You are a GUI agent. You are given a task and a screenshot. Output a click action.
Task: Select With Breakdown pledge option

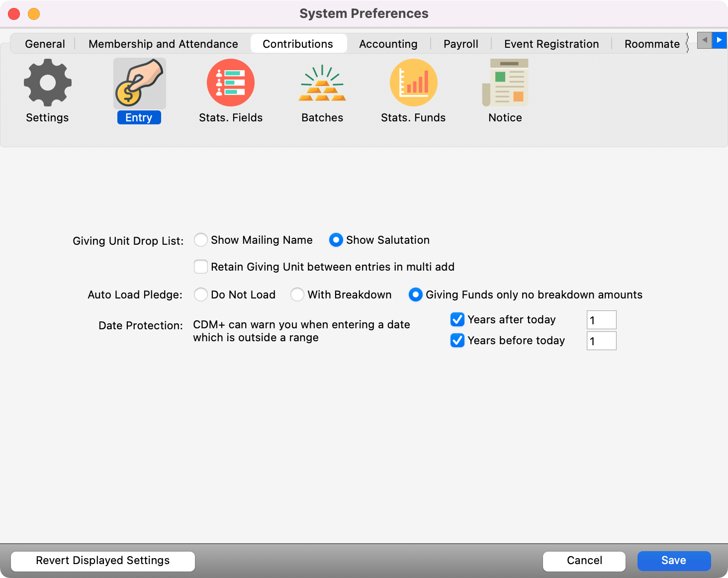click(297, 294)
